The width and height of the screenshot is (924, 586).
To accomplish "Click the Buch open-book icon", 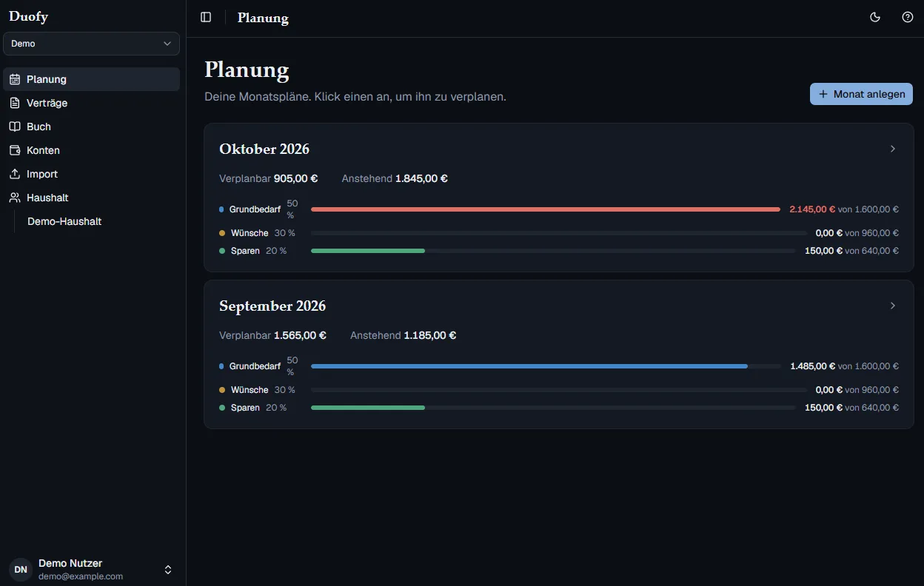I will point(15,127).
